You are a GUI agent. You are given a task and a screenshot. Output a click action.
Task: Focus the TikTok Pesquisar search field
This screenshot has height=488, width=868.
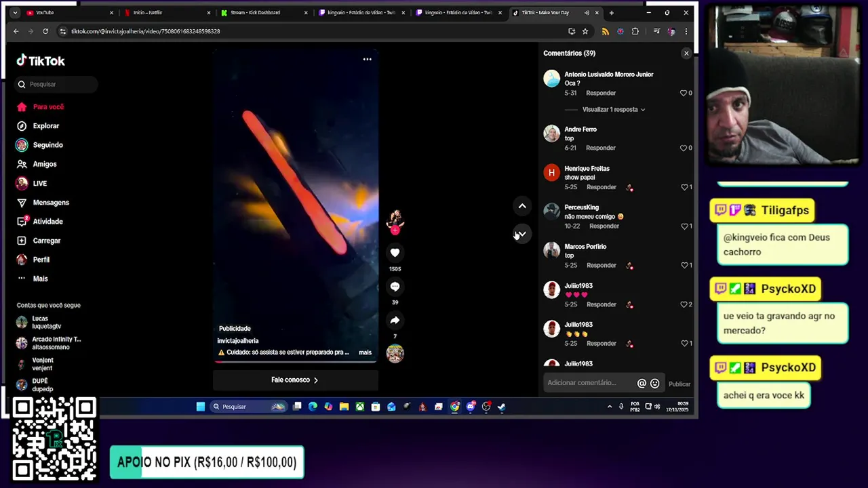[56, 84]
